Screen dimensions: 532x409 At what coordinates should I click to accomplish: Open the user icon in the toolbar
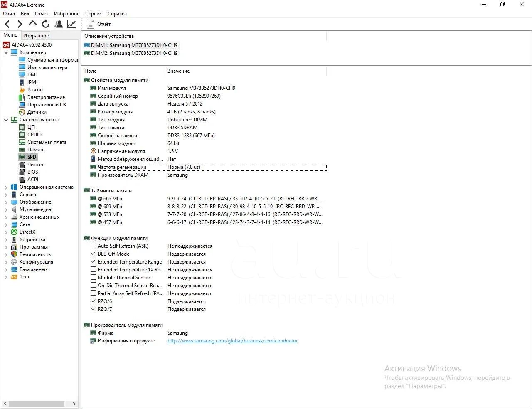click(59, 24)
